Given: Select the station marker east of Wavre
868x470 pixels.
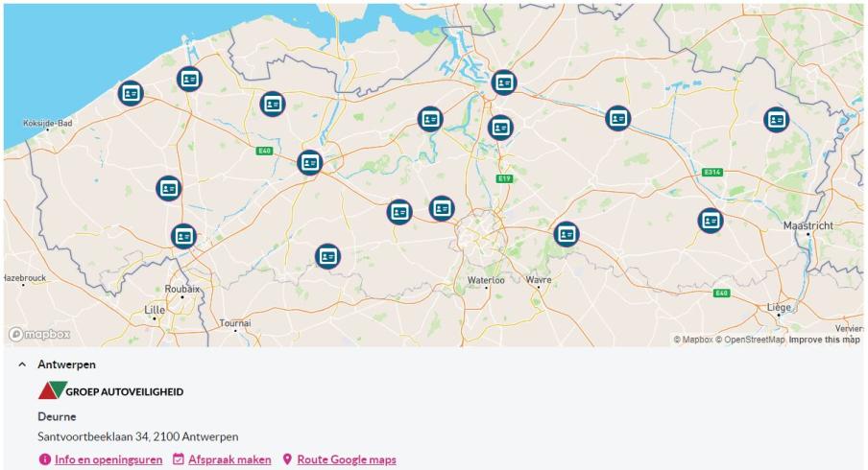Looking at the screenshot, I should [x=566, y=234].
